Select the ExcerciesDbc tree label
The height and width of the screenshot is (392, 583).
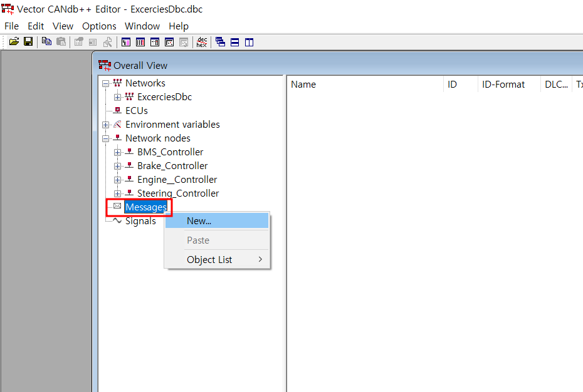tap(164, 97)
